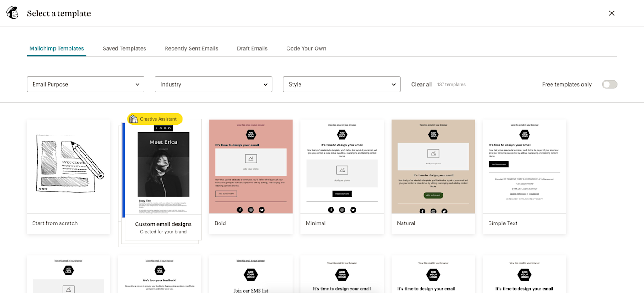Select the Minimal template preview
644x293 pixels.
coord(342,166)
